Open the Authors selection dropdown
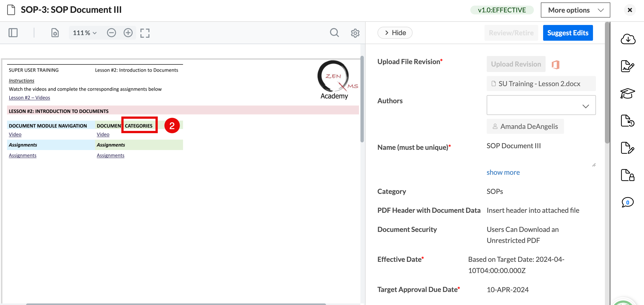The image size is (644, 305). (541, 105)
